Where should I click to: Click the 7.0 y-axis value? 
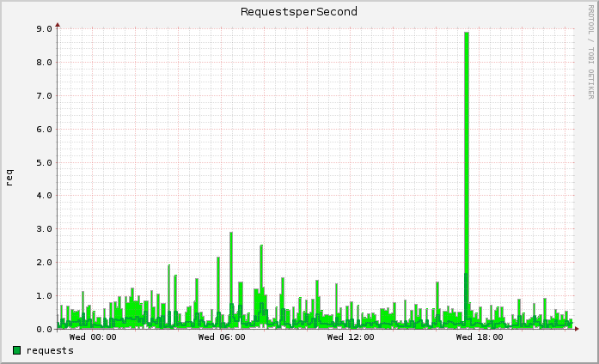45,96
